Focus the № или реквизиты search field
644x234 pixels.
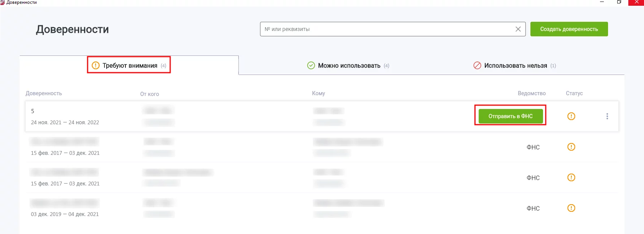pyautogui.click(x=386, y=29)
